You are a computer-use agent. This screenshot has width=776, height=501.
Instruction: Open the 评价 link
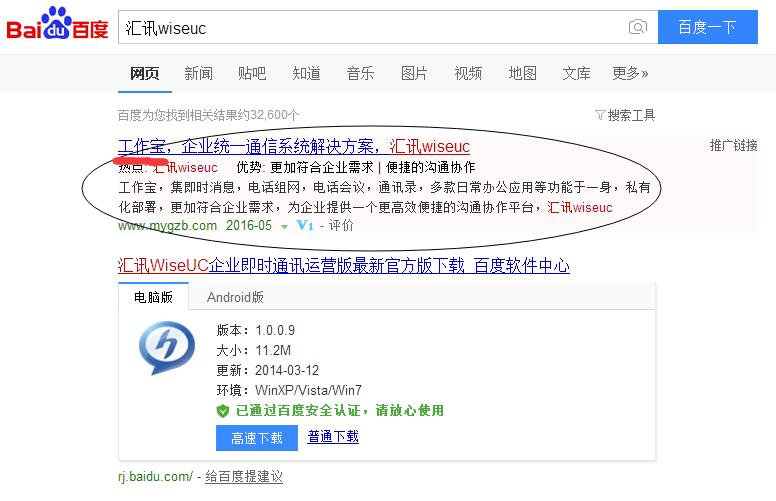tap(341, 225)
